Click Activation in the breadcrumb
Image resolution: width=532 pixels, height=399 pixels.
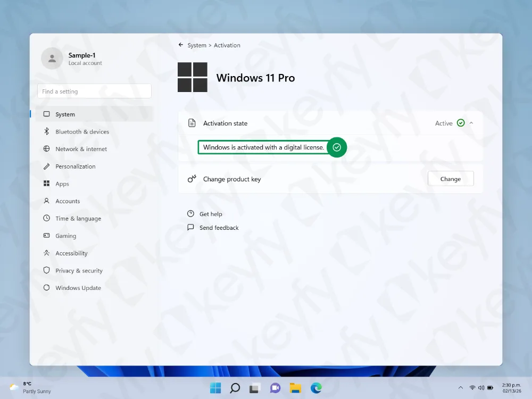(x=227, y=45)
